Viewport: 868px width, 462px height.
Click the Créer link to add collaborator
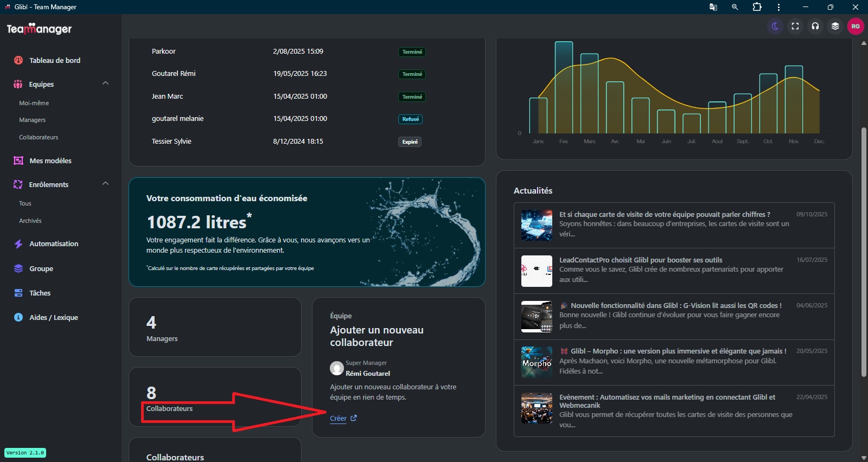click(339, 418)
